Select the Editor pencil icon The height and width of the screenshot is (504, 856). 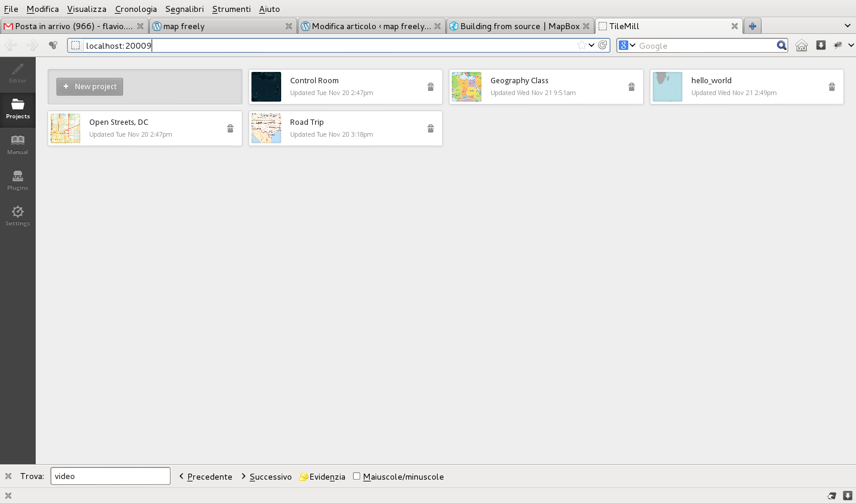coord(18,73)
